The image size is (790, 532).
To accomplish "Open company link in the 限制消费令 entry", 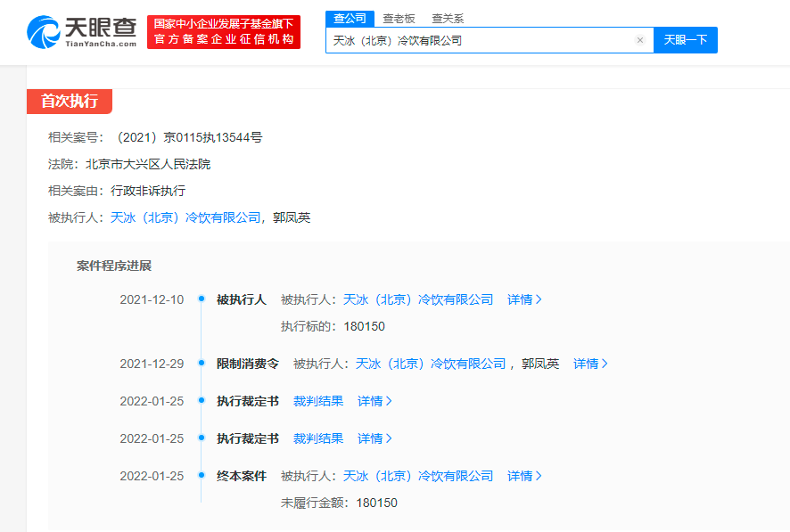I will tap(431, 364).
